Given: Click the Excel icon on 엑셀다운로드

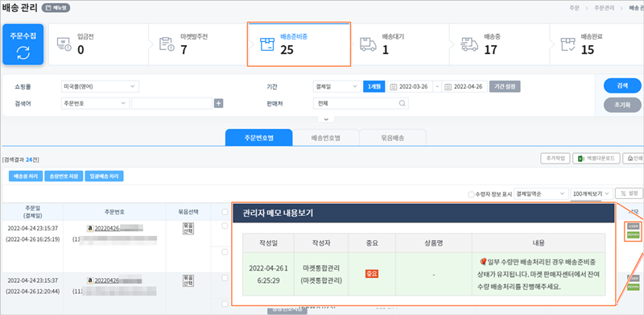Looking at the screenshot, I should [x=580, y=159].
